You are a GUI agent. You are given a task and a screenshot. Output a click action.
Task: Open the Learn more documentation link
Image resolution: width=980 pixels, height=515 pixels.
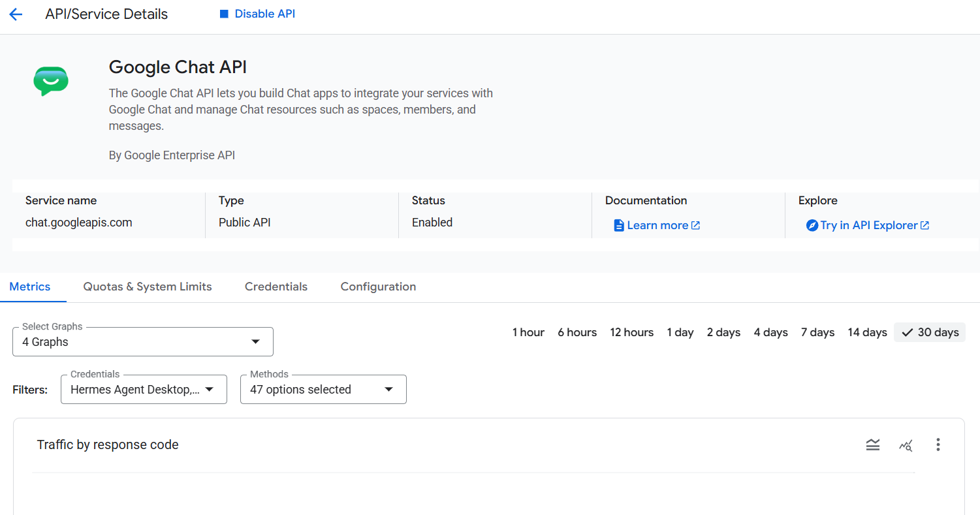tap(657, 225)
